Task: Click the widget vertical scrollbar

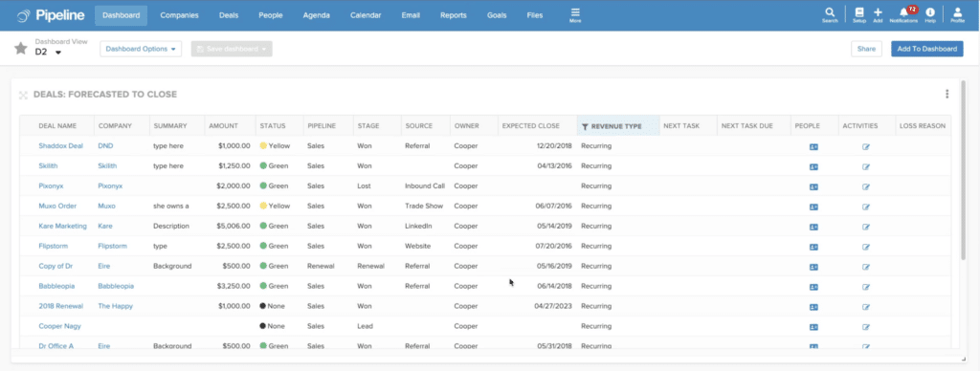Action: pos(963,170)
